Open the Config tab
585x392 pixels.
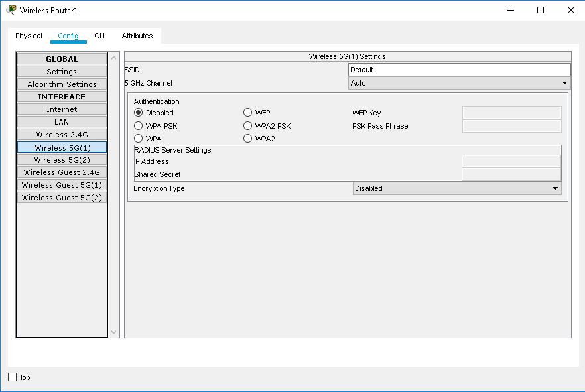(x=68, y=36)
